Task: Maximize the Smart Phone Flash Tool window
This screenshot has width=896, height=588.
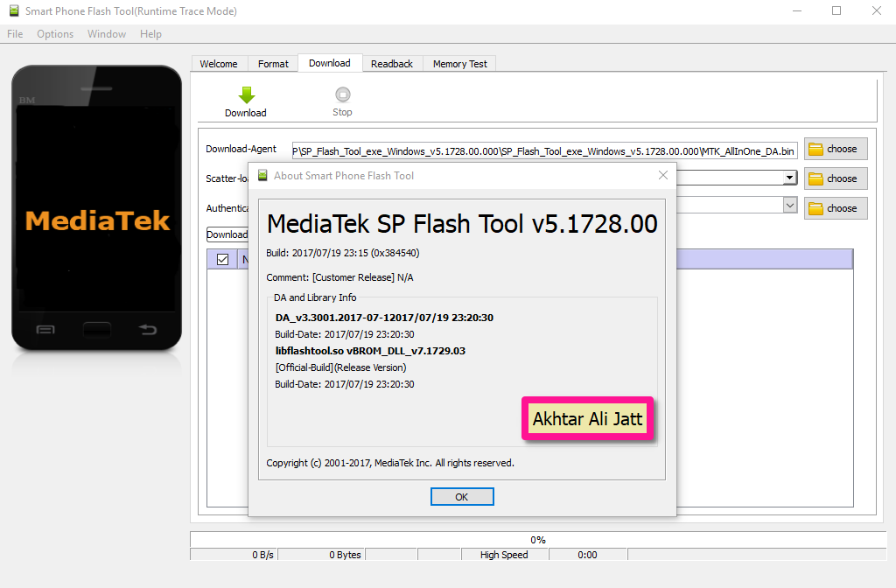Action: point(836,10)
